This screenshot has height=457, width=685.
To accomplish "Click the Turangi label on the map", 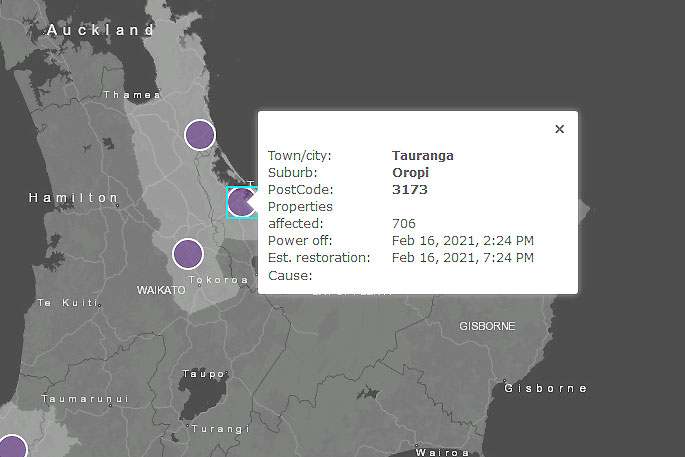I will [217, 429].
